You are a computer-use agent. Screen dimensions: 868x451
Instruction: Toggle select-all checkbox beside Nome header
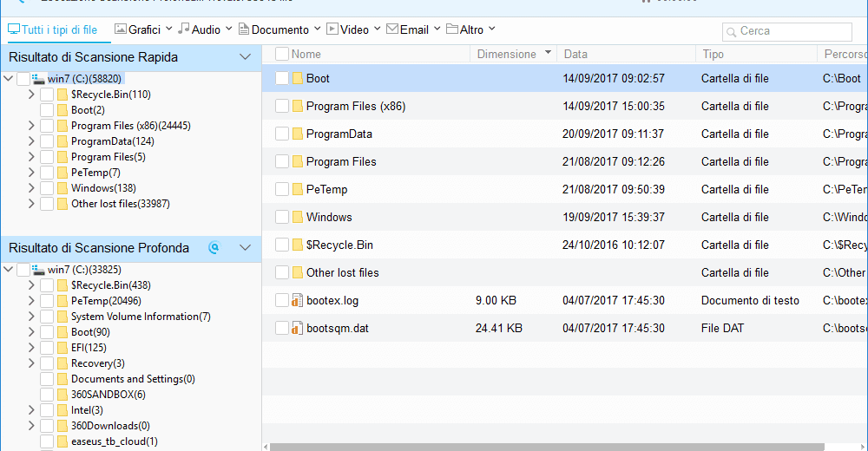(282, 54)
